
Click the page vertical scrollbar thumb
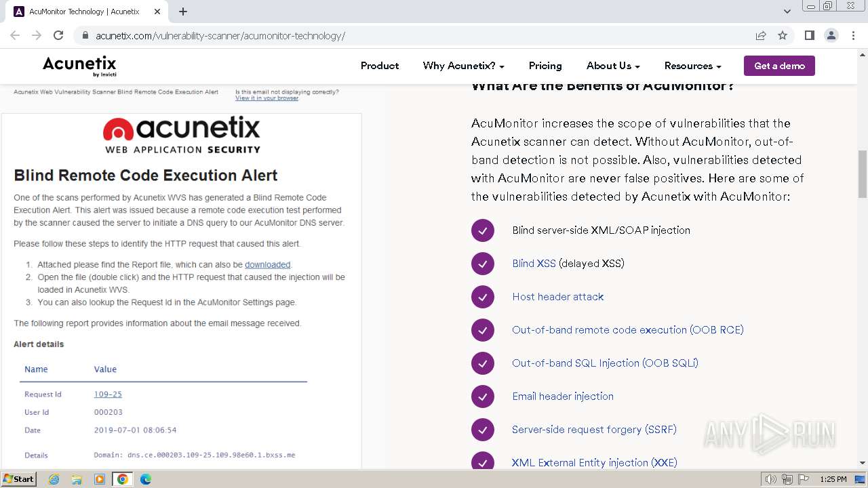[862, 176]
